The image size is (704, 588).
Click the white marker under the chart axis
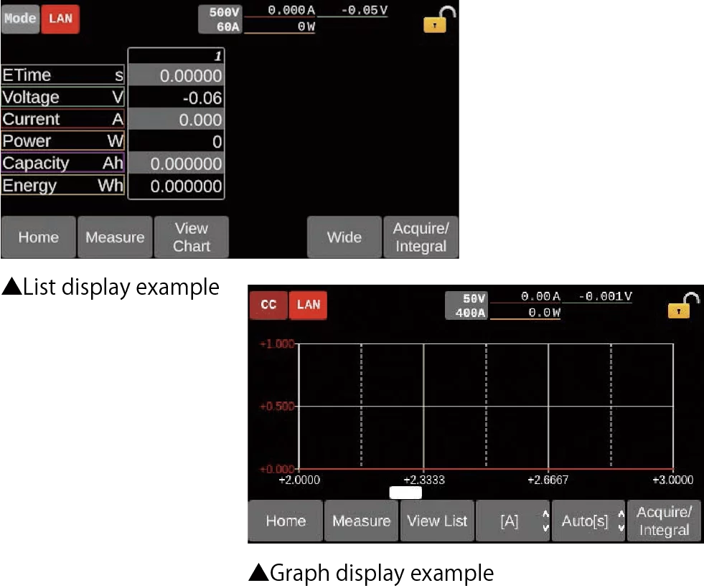pyautogui.click(x=405, y=493)
